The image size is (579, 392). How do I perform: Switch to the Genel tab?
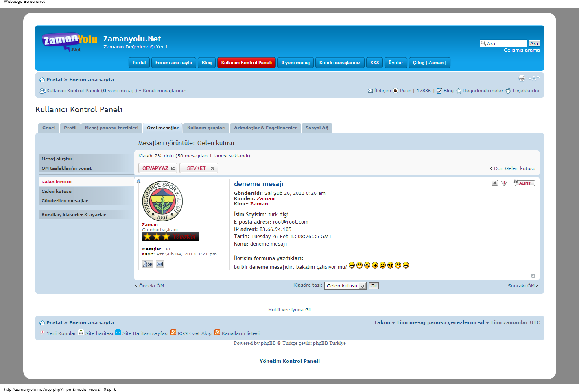coord(49,128)
